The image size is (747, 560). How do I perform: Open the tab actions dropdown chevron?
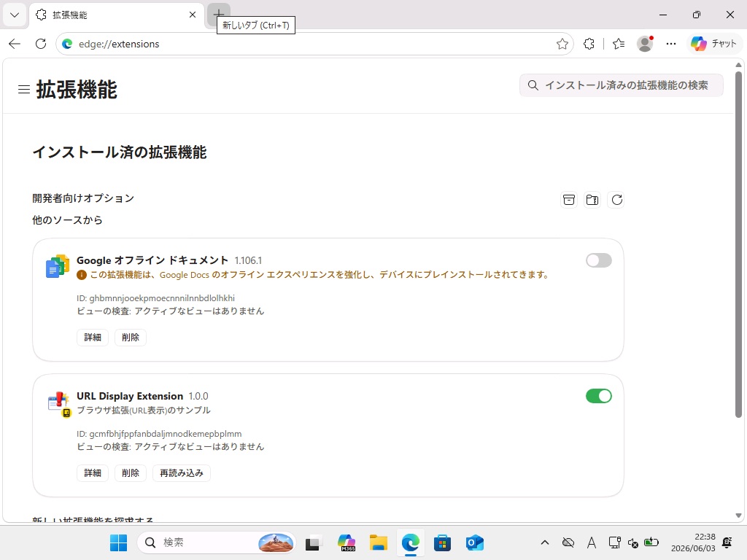click(x=15, y=15)
